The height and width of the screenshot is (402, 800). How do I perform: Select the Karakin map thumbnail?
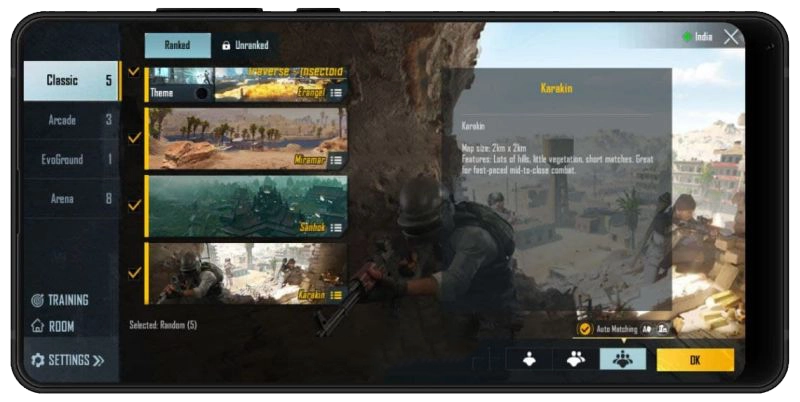pyautogui.click(x=247, y=273)
